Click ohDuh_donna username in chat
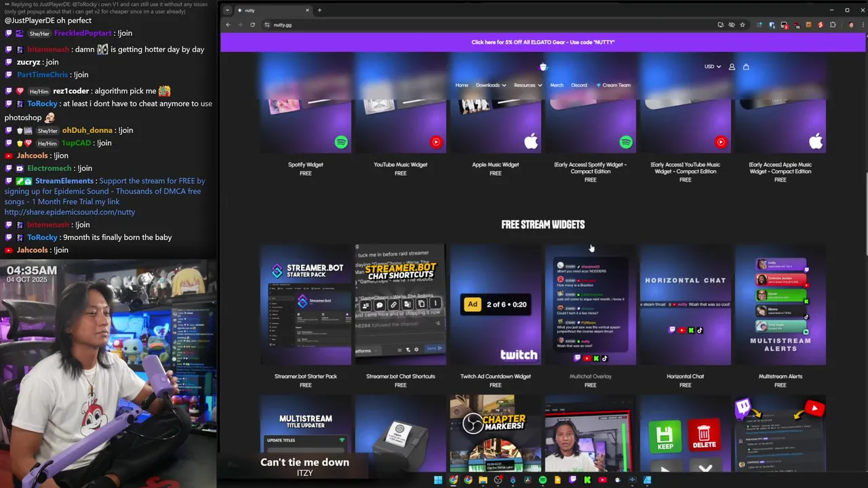The width and height of the screenshot is (868, 488). [x=87, y=130]
